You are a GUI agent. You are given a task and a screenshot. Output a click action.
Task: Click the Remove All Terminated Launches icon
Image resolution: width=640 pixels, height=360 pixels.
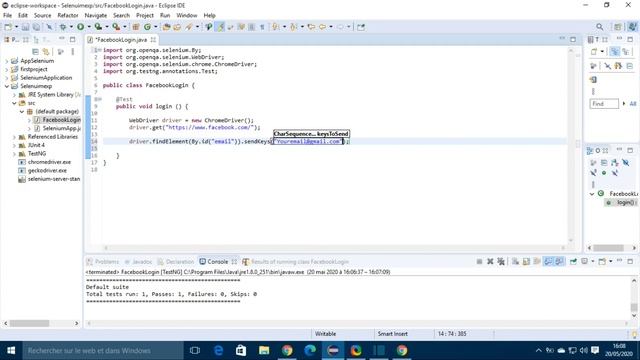pyautogui.click(x=501, y=262)
